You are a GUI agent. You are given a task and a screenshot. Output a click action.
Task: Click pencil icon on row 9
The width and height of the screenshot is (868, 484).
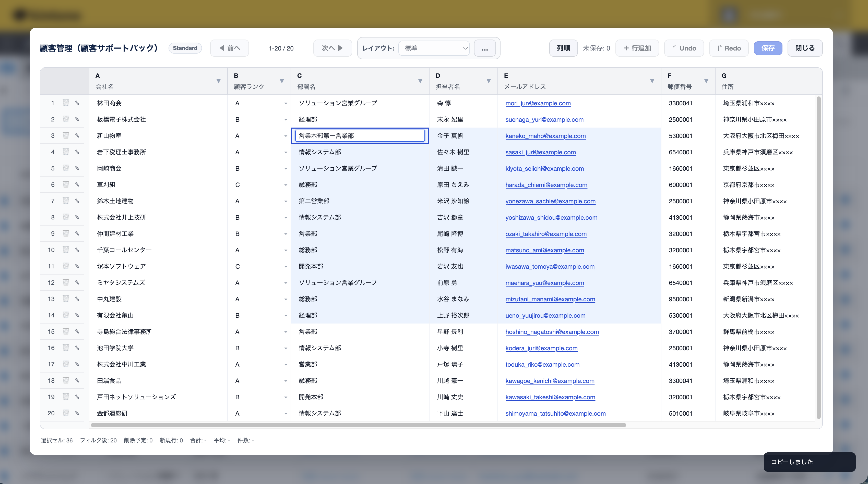tap(77, 234)
